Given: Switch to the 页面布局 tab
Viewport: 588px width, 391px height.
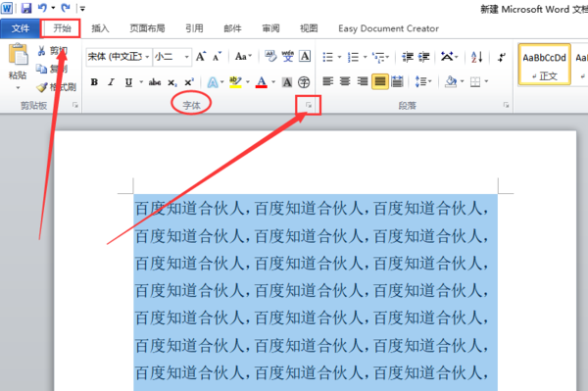Looking at the screenshot, I should point(147,28).
